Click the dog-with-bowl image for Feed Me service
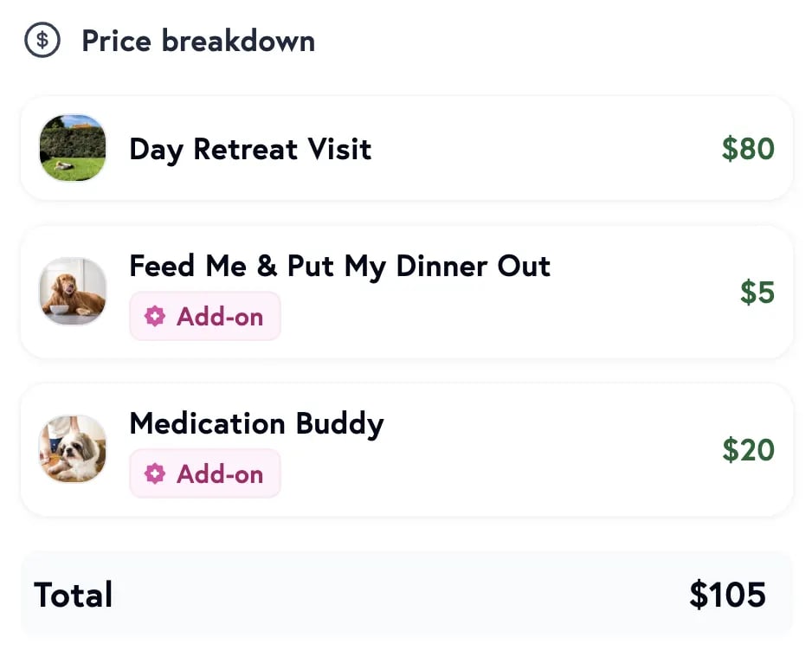Image resolution: width=812 pixels, height=663 pixels. point(73,291)
